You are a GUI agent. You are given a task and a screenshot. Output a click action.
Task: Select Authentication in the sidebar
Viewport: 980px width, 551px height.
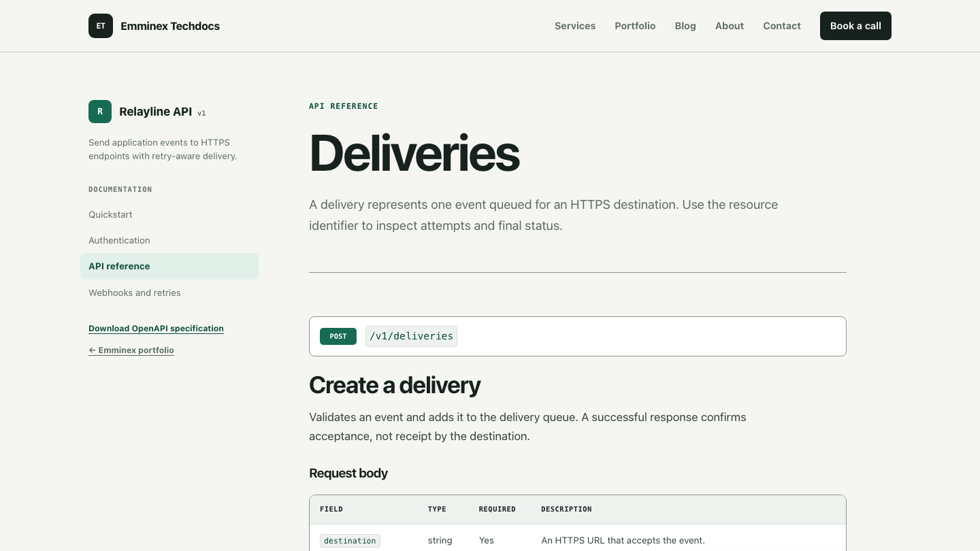(169, 240)
